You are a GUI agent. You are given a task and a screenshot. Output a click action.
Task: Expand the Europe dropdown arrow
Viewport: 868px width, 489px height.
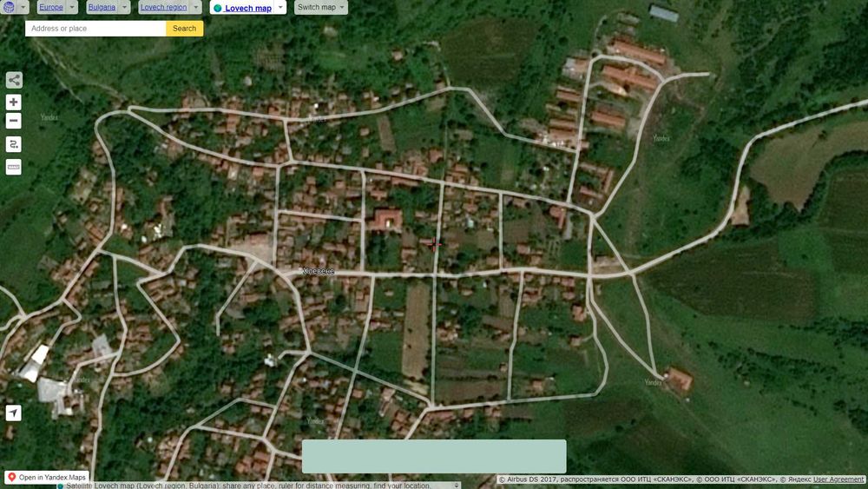pos(73,7)
